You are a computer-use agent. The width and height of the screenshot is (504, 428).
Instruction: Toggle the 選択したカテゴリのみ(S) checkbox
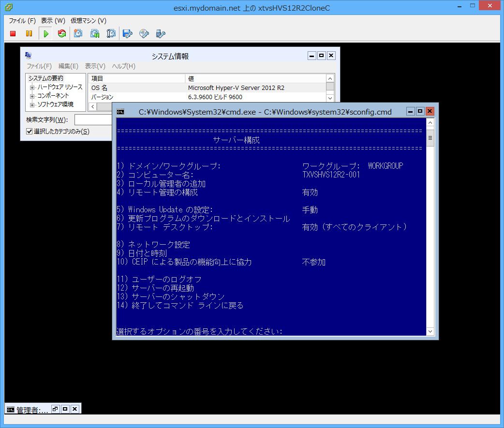tap(29, 131)
